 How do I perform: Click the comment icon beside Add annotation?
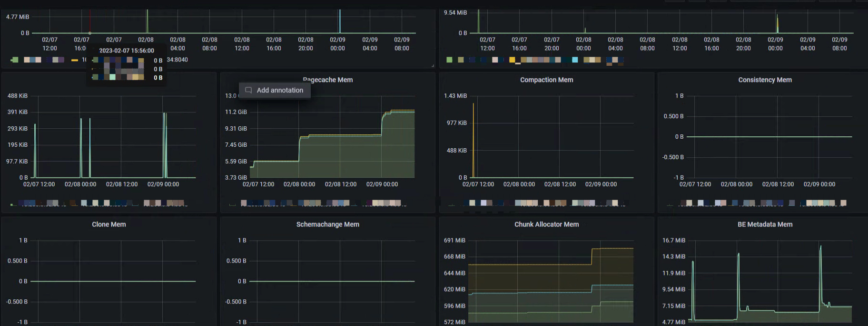coord(248,90)
